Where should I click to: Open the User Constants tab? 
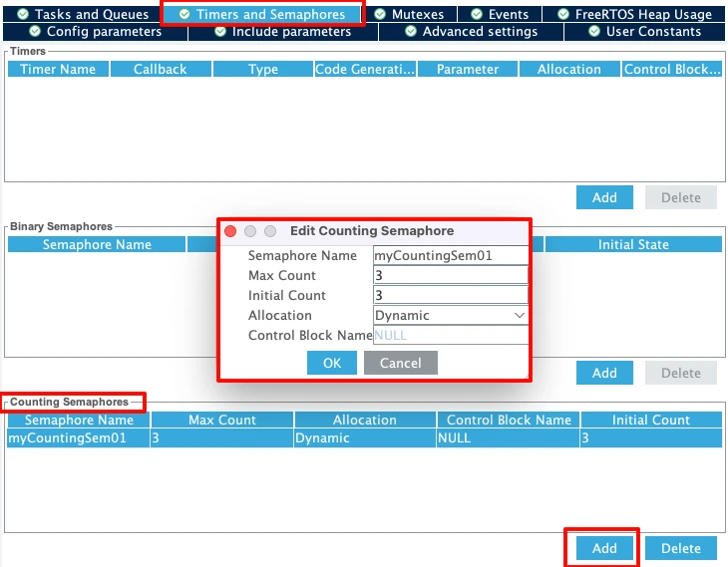644,32
